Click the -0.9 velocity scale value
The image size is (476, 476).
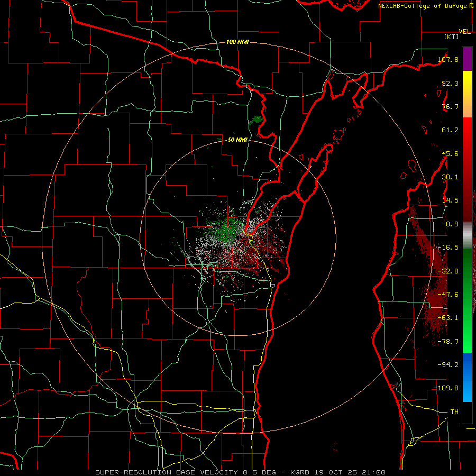pos(450,224)
